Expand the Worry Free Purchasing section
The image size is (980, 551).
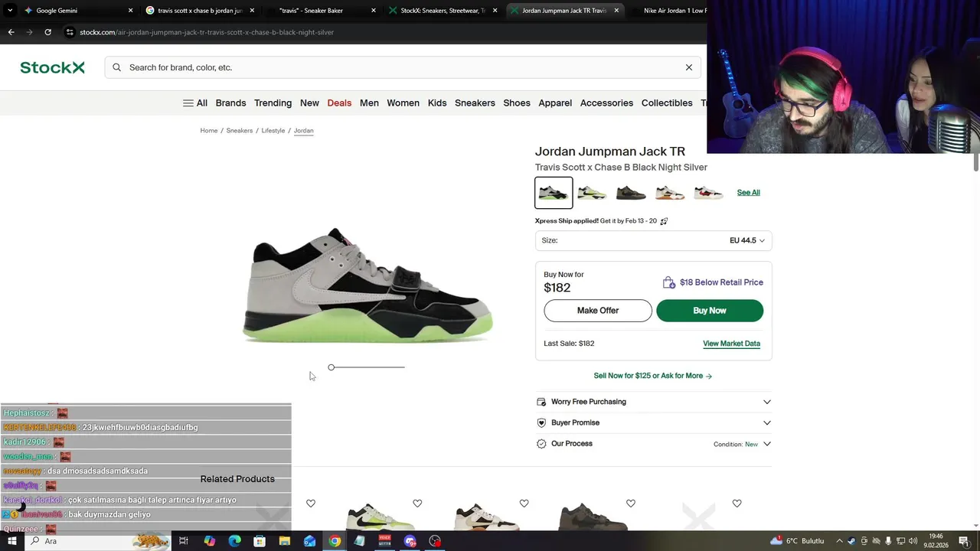click(653, 402)
